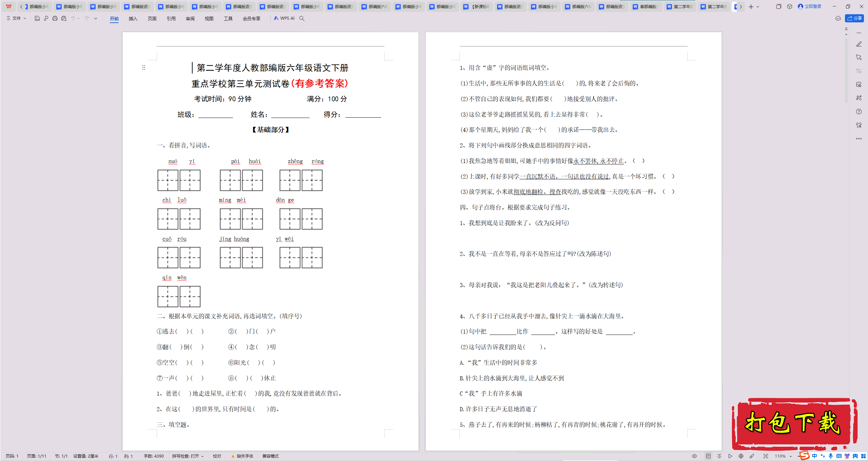Click the scroll up arrow of scrollbar
The width and height of the screenshot is (868, 461).
pos(846,34)
